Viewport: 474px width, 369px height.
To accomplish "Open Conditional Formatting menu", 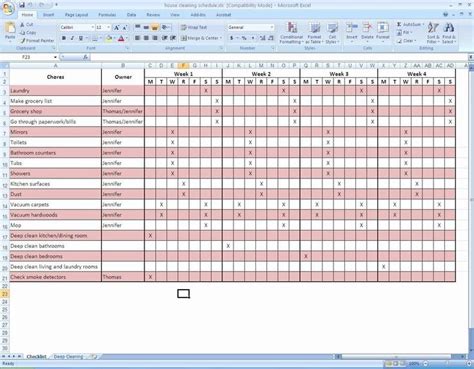I will click(x=291, y=33).
